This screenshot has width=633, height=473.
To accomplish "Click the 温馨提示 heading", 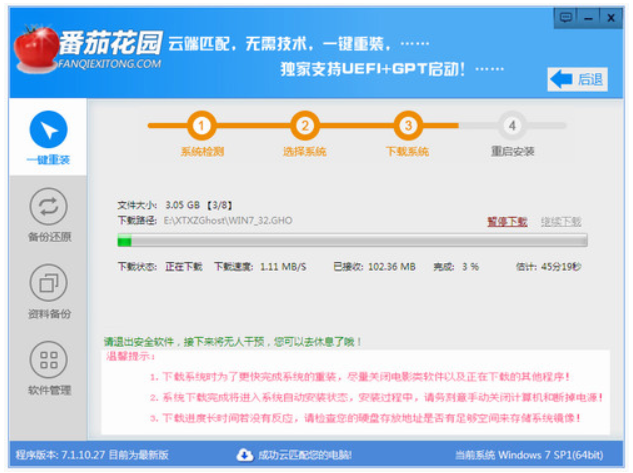I will tap(130, 356).
